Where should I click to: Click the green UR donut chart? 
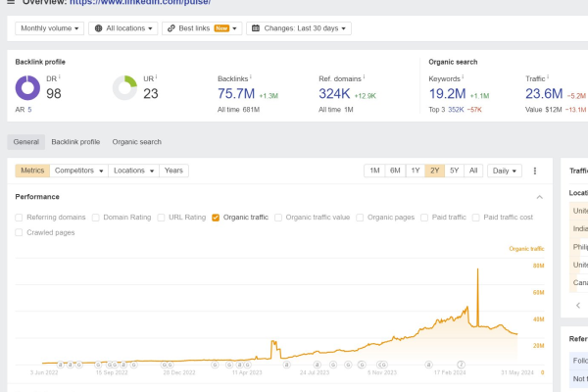pyautogui.click(x=124, y=88)
